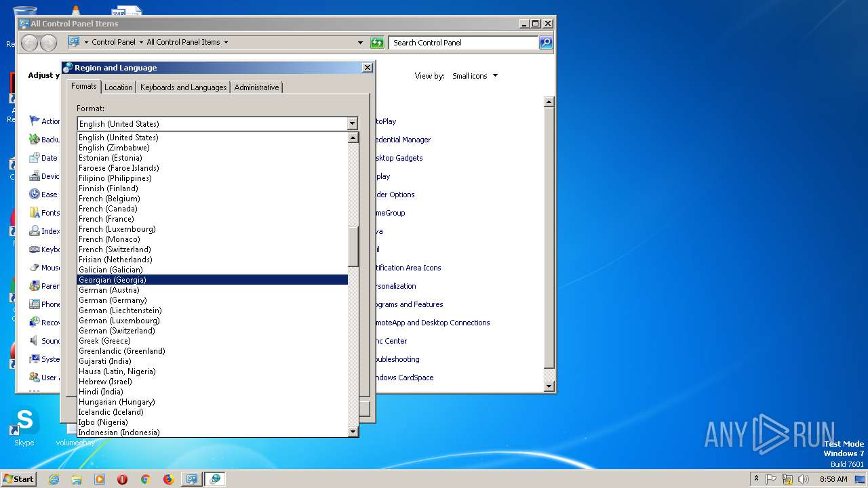Screen dimensions: 868x488
Task: Click the Forward navigation arrow
Action: (x=48, y=43)
